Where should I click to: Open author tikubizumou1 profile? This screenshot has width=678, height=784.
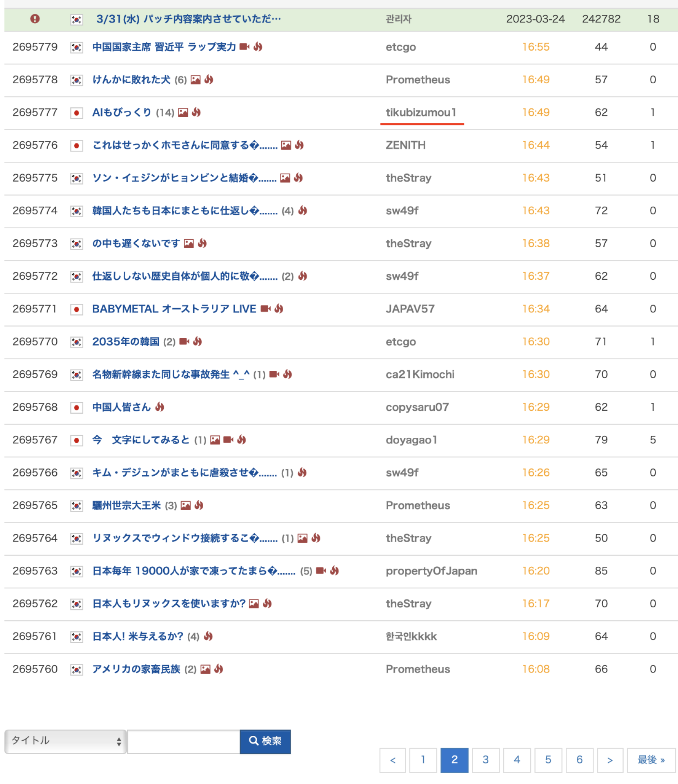point(421,112)
